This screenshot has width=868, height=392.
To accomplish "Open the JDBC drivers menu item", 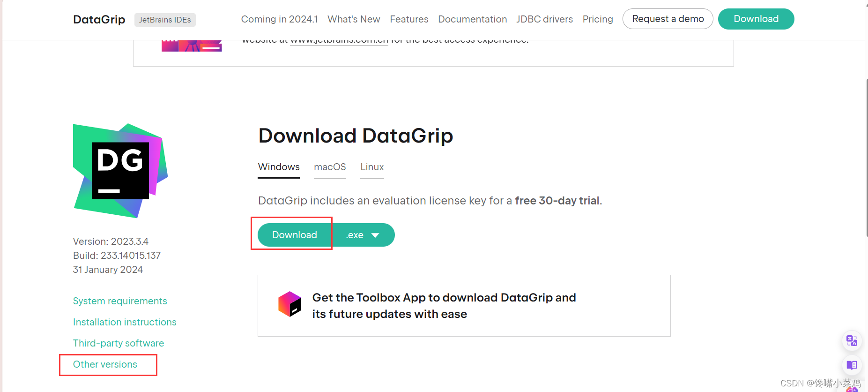I will 544,19.
